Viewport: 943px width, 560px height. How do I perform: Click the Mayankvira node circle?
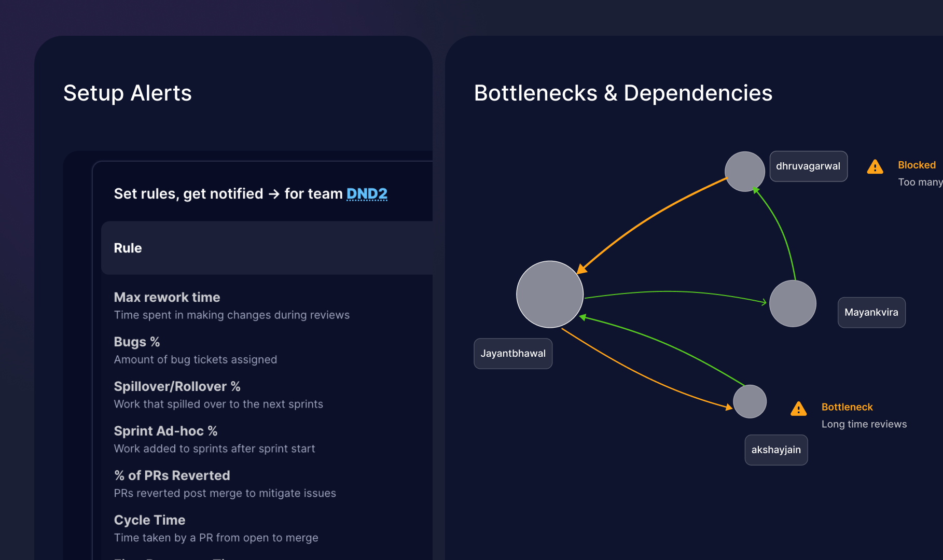point(793,303)
